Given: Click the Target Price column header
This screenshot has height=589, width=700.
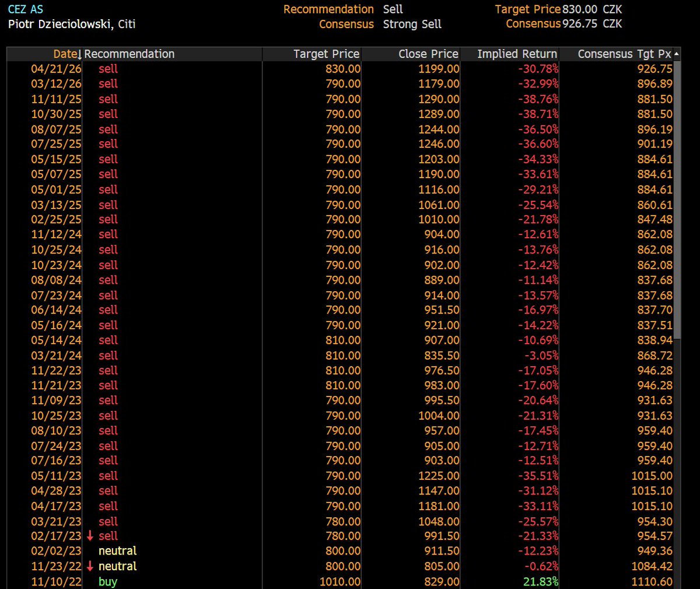Looking at the screenshot, I should click(326, 54).
